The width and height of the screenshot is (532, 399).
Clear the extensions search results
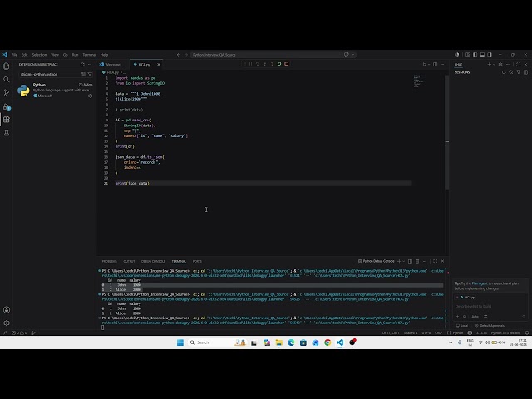point(83,74)
